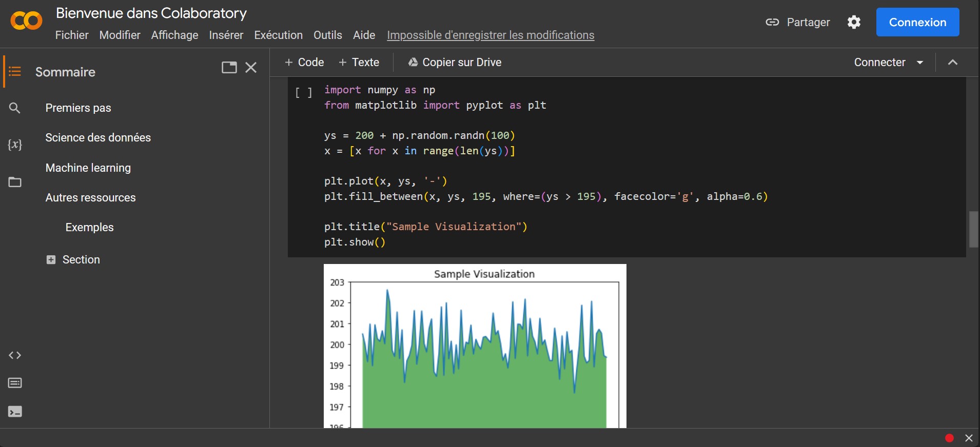Add a new Section in Sommaire

pyautogui.click(x=73, y=260)
